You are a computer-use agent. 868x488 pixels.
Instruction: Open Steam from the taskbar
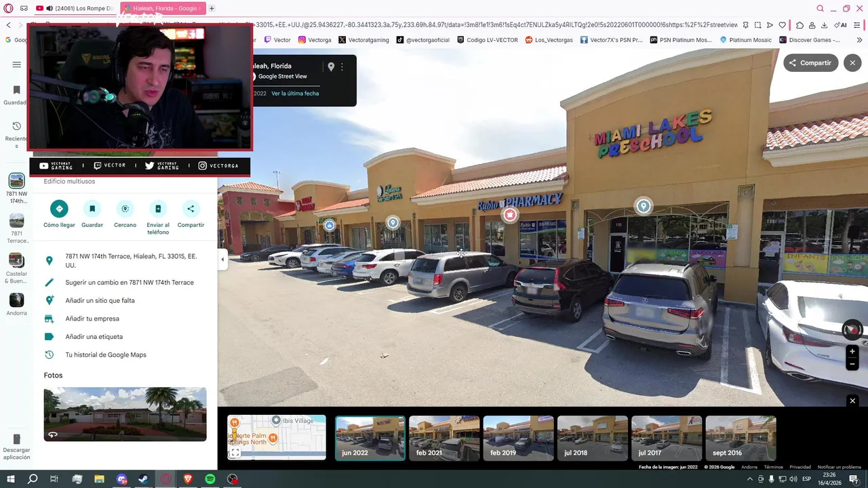144,479
